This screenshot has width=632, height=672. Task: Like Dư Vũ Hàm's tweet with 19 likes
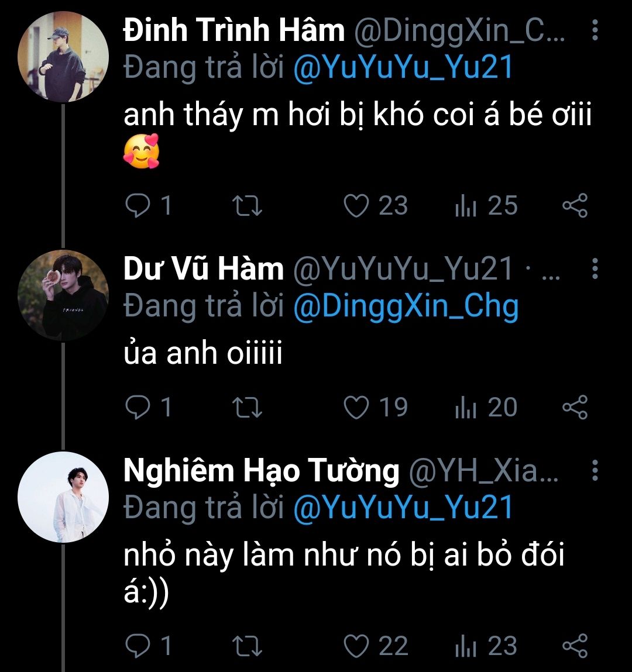(x=356, y=408)
